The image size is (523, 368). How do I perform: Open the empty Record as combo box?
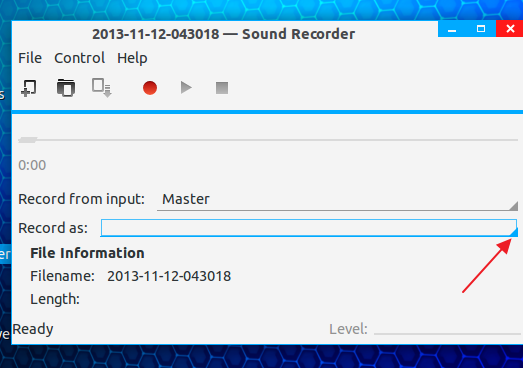pyautogui.click(x=309, y=228)
